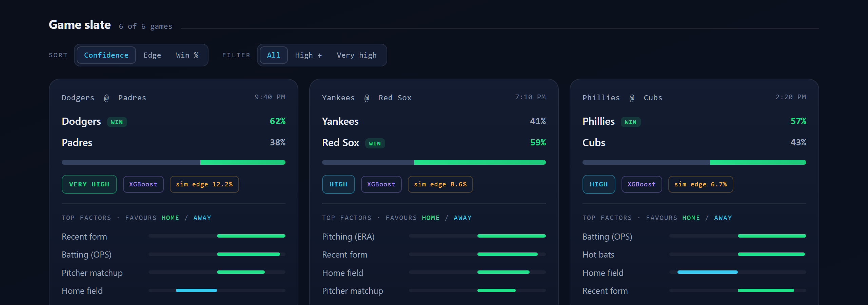Sort games by Confidence
Screen dimensions: 868x305
[106, 55]
